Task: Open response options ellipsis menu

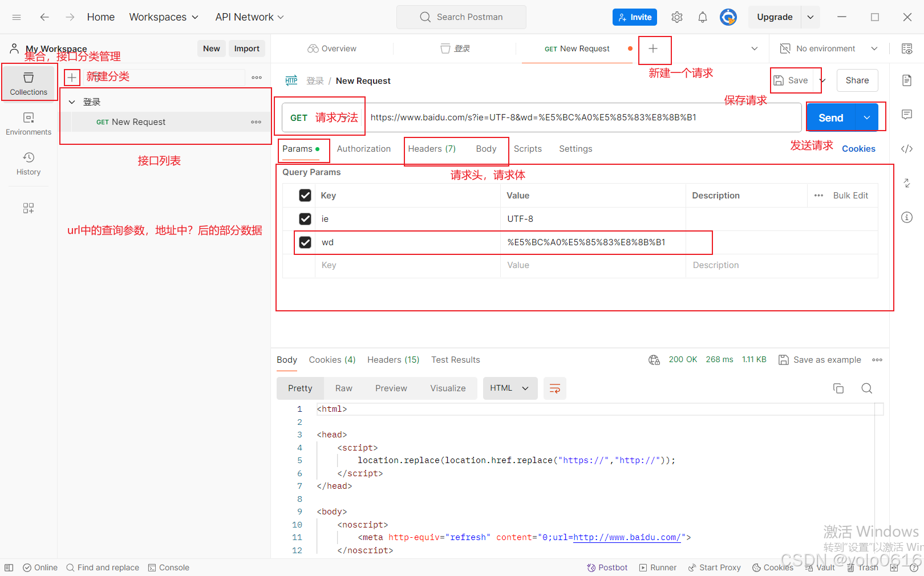Action: tap(877, 360)
